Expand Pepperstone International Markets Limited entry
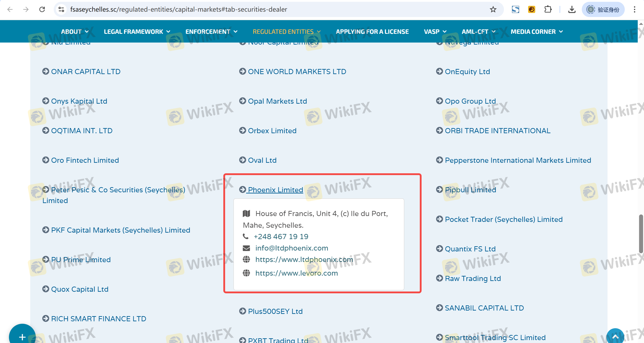Image resolution: width=644 pixels, height=343 pixels. click(x=518, y=160)
